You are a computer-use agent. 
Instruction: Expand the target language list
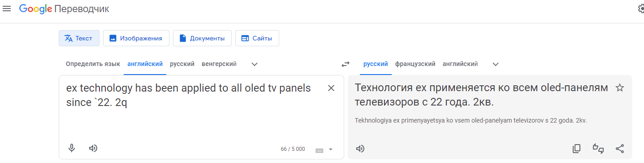point(496,64)
